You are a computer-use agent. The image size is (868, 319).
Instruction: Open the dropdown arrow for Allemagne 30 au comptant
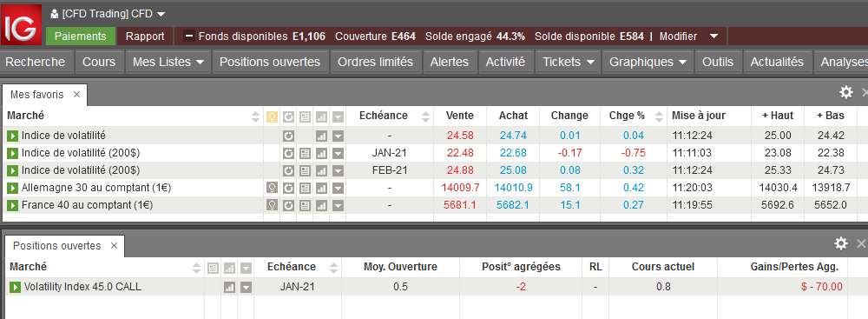(338, 188)
